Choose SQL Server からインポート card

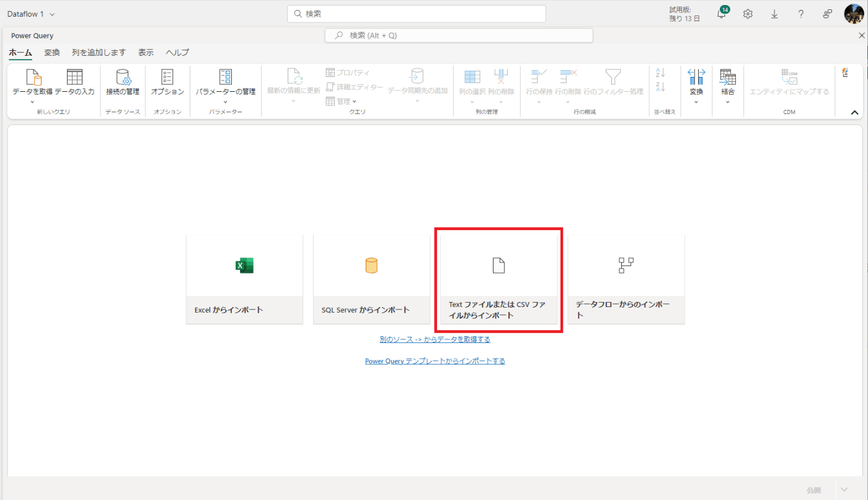tap(371, 279)
